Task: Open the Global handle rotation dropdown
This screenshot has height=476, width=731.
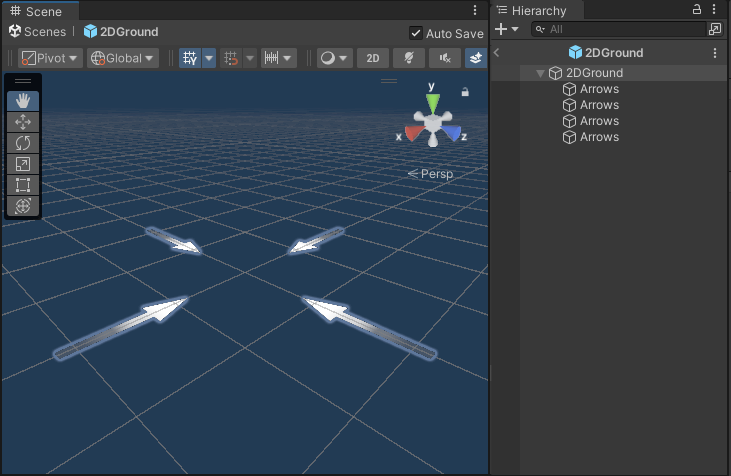Action: tap(123, 58)
